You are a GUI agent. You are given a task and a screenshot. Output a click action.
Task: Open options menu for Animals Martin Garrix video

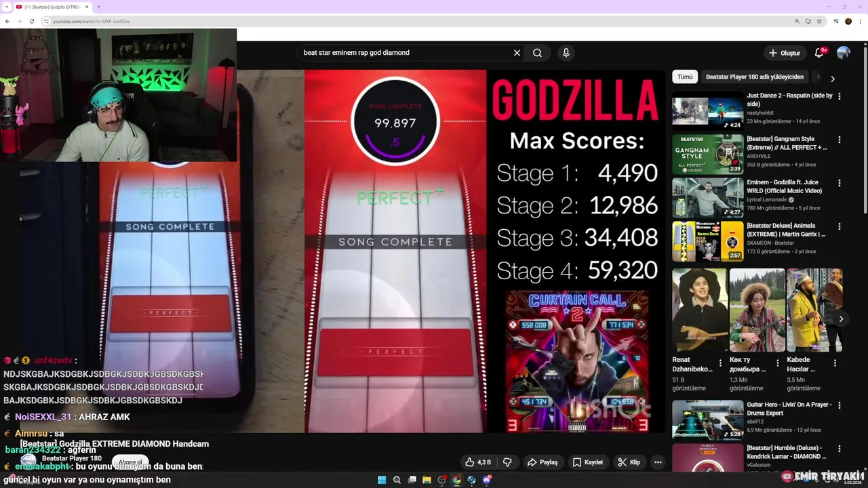pos(840,226)
